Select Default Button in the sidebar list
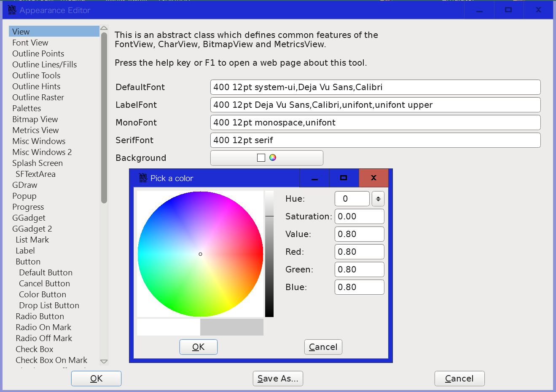This screenshot has height=392, width=556. tap(46, 272)
